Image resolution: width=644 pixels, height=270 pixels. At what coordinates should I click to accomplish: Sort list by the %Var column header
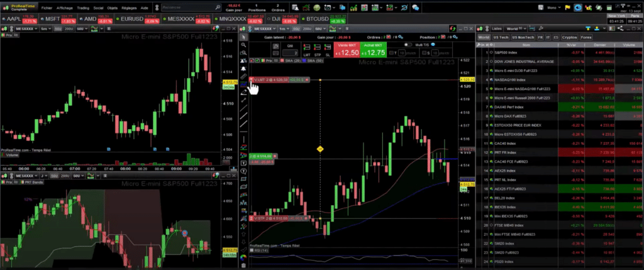point(571,45)
